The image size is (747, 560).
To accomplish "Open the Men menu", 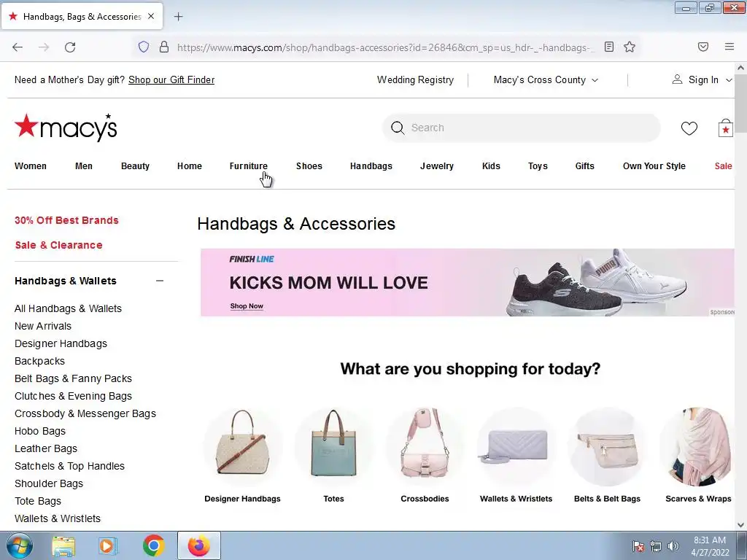I will pyautogui.click(x=84, y=166).
